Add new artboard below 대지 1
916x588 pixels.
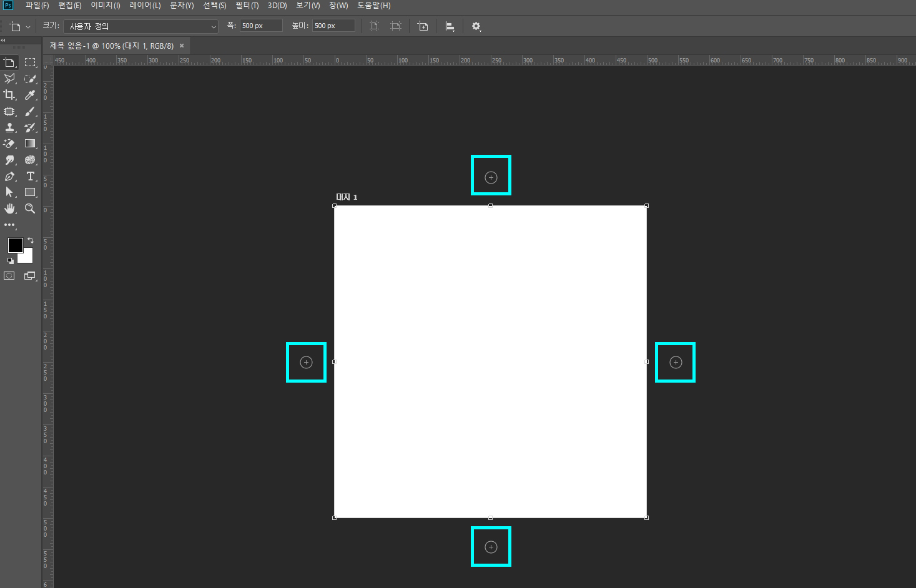pos(491,547)
